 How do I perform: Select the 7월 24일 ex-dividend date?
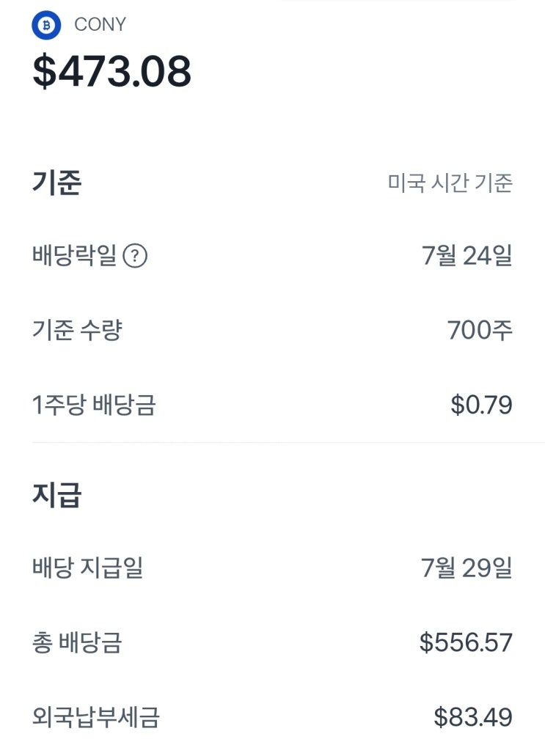[467, 257]
